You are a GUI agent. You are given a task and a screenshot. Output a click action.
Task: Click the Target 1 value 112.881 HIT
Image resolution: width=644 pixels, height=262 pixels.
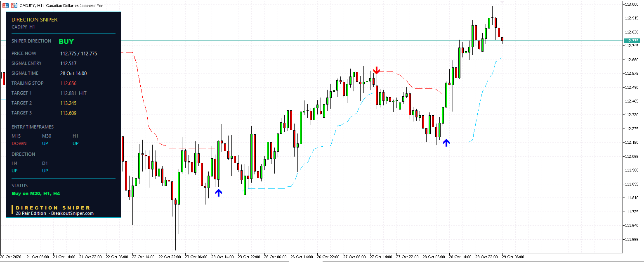[73, 93]
